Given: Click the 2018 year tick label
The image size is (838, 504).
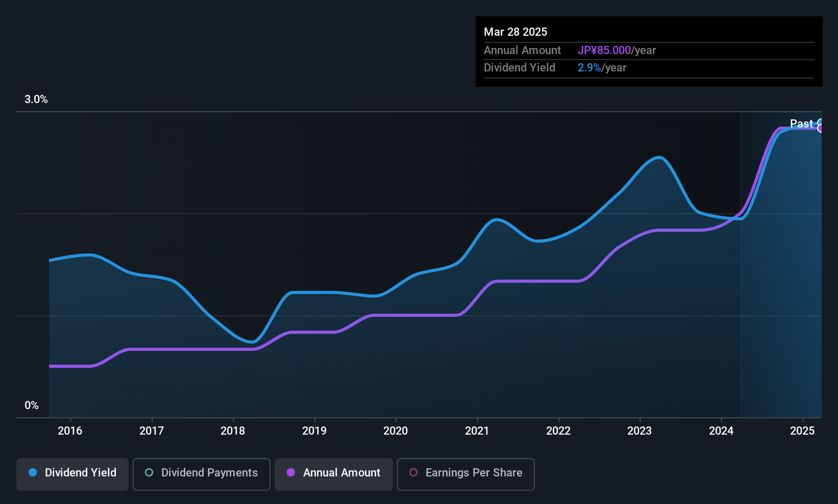Looking at the screenshot, I should pyautogui.click(x=233, y=431).
